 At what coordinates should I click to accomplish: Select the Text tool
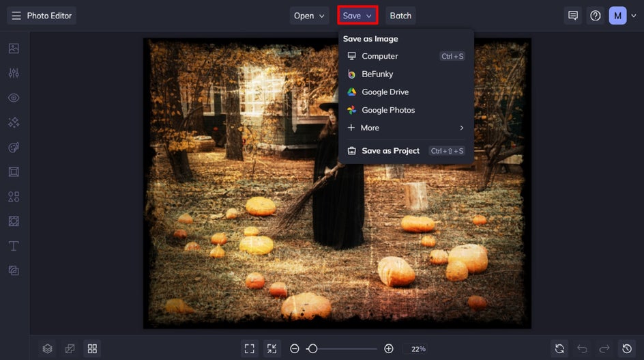14,246
